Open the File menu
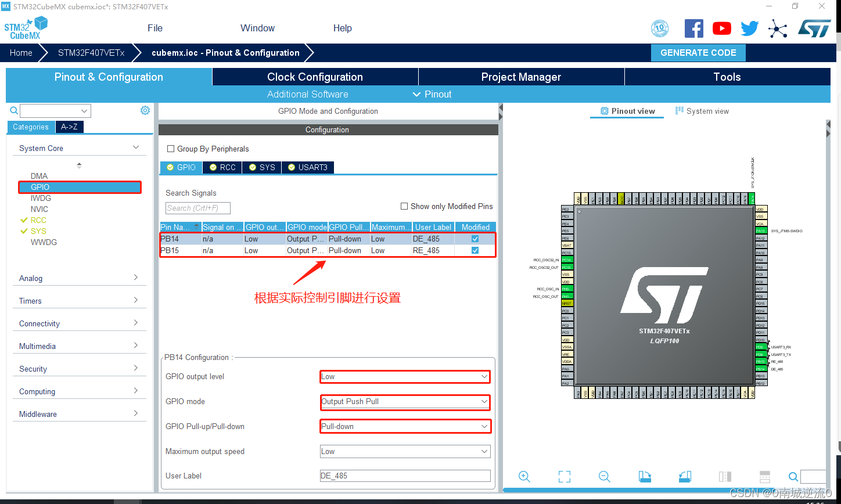The image size is (841, 504). [x=155, y=28]
